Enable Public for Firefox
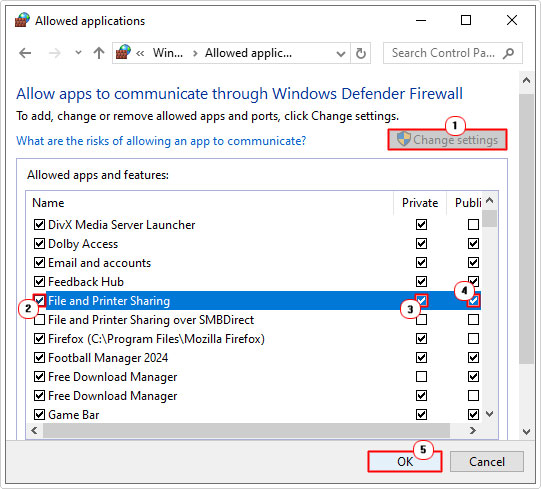541x489 pixels. click(473, 339)
